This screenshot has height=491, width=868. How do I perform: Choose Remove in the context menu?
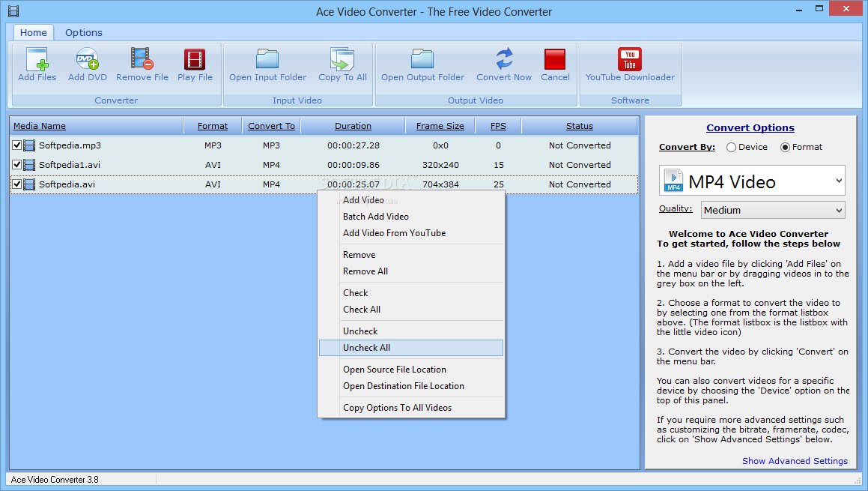click(x=359, y=255)
